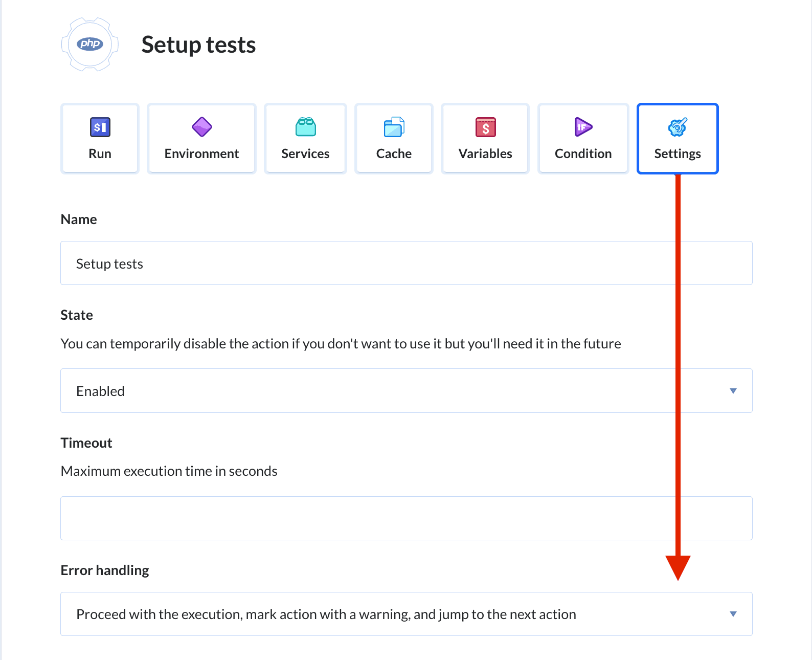
Task: Switch to the Environment tab
Action: [201, 153]
